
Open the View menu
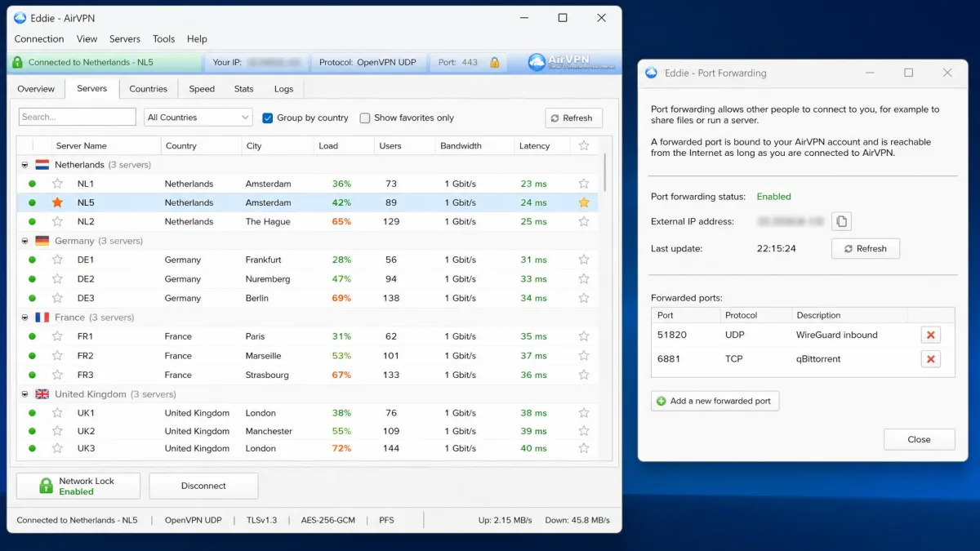point(87,38)
